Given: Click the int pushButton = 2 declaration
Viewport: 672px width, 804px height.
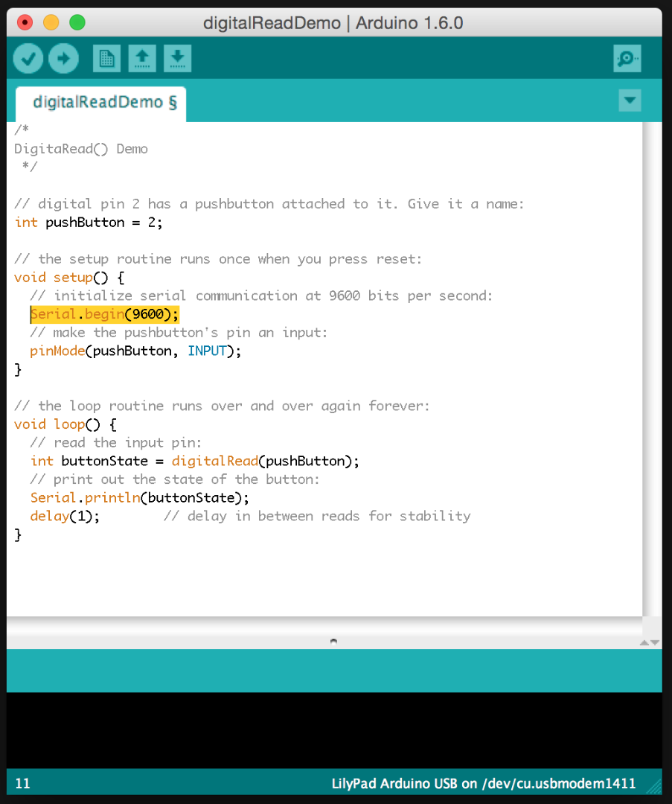Looking at the screenshot, I should click(x=86, y=222).
